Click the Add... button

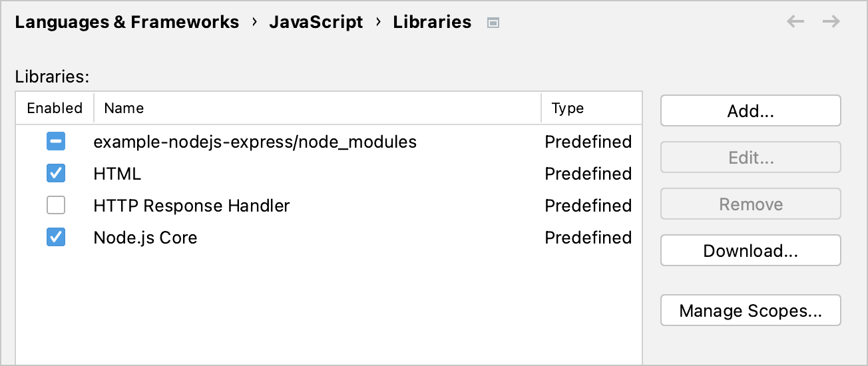tap(751, 110)
